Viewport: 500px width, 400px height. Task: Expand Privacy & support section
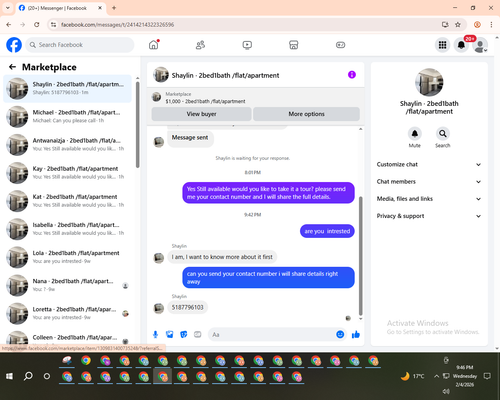click(x=429, y=216)
